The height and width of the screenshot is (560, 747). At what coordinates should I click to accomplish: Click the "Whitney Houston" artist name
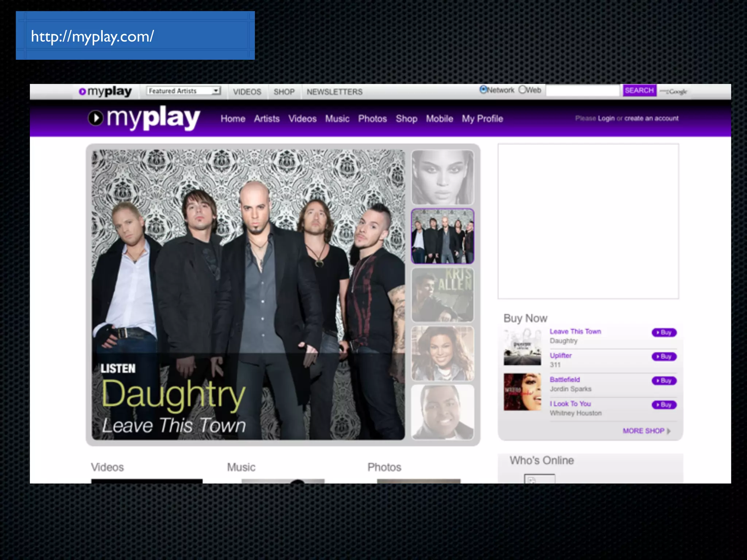(576, 413)
